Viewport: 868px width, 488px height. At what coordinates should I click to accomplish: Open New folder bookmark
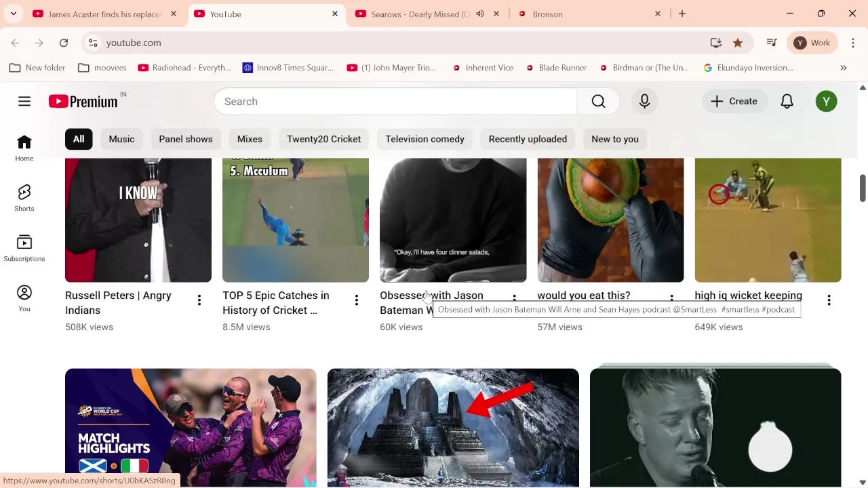(38, 68)
